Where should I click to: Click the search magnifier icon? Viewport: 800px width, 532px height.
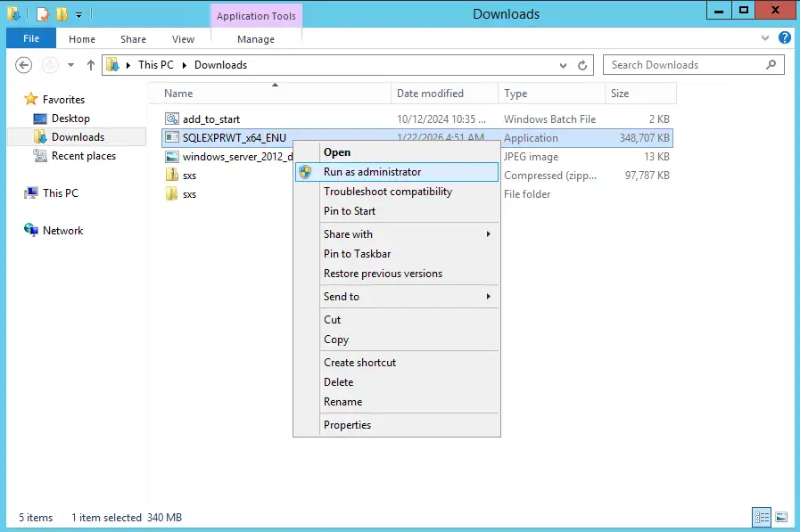pos(771,65)
